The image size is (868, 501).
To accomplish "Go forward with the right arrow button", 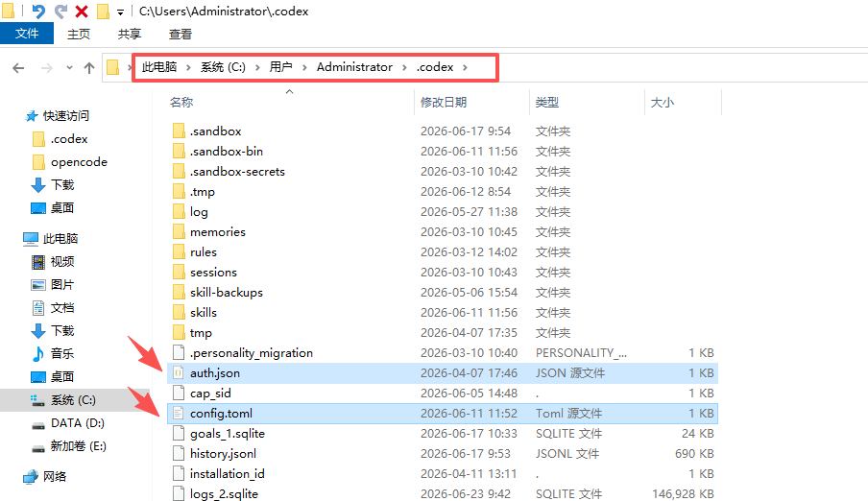I will [x=47, y=67].
